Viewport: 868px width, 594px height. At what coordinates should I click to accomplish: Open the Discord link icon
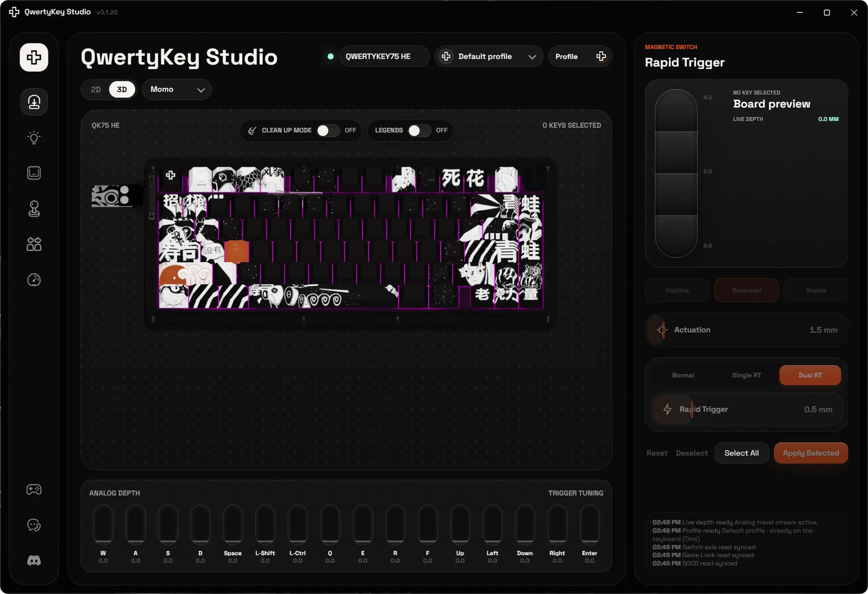click(x=34, y=560)
